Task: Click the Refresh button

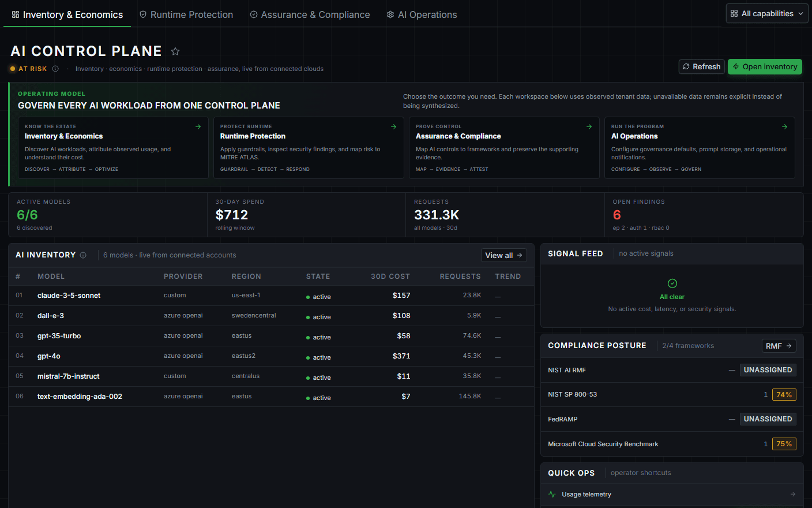Action: click(702, 66)
